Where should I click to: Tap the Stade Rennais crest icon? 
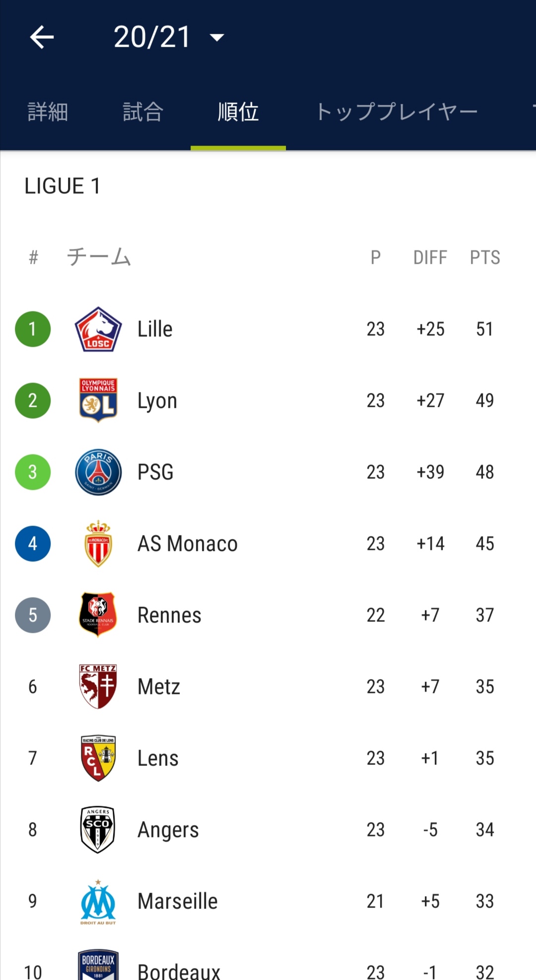pyautogui.click(x=98, y=614)
